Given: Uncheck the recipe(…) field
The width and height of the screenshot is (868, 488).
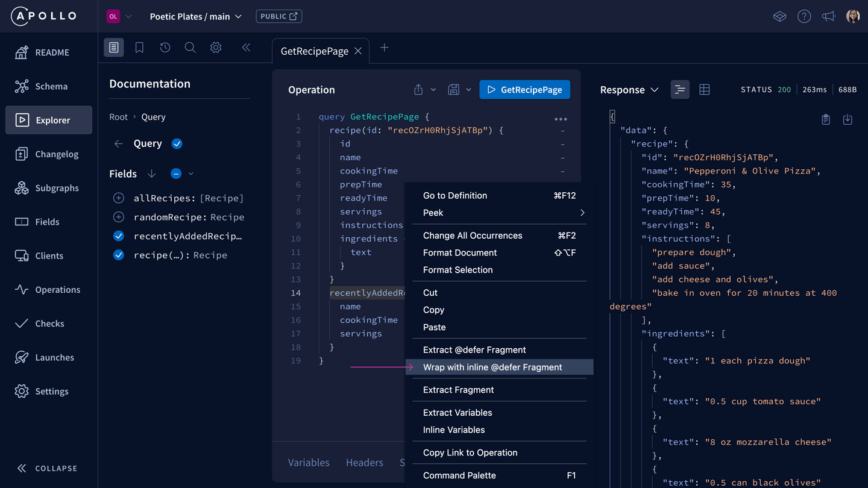Looking at the screenshot, I should tap(118, 255).
